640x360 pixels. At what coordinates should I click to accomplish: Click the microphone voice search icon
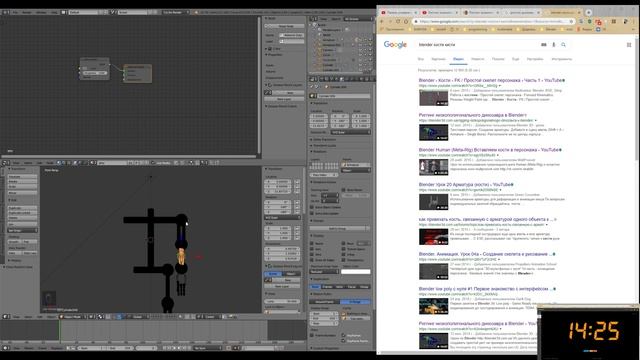point(553,44)
